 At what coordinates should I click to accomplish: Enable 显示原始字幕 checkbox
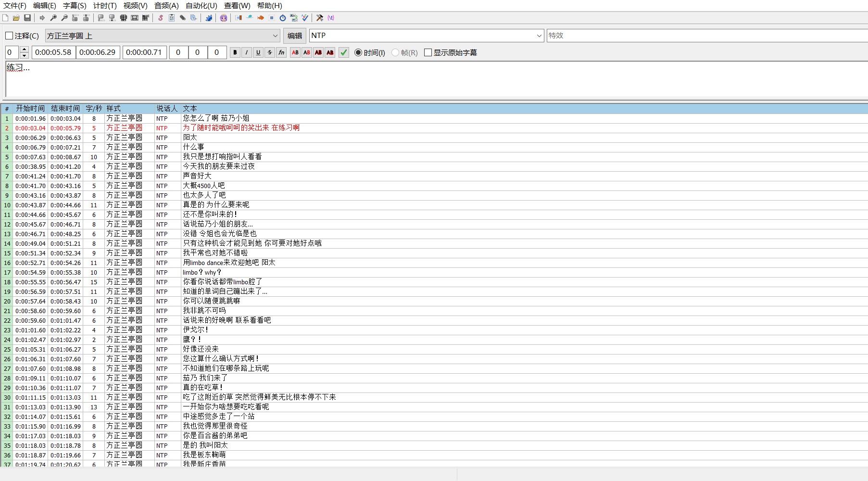click(x=428, y=52)
